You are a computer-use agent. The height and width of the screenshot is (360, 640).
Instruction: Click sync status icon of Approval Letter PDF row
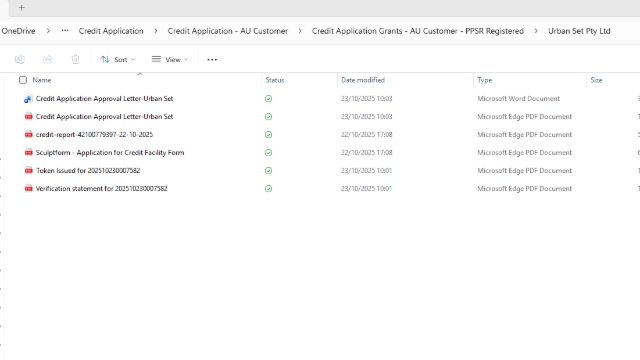(268, 117)
